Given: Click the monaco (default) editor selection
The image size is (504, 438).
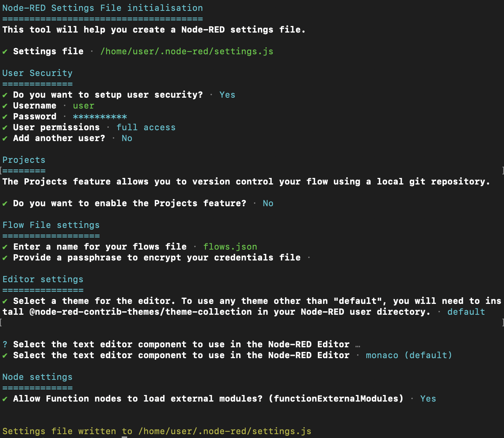Looking at the screenshot, I should coord(409,355).
